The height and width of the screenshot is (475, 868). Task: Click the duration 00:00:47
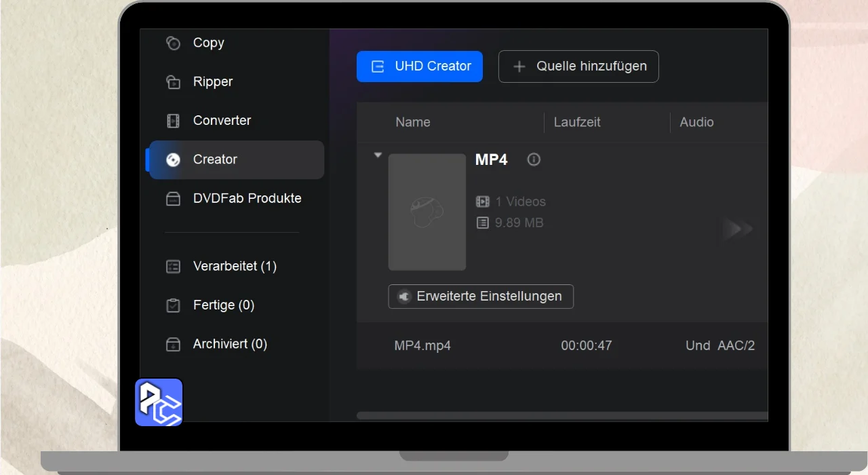587,346
